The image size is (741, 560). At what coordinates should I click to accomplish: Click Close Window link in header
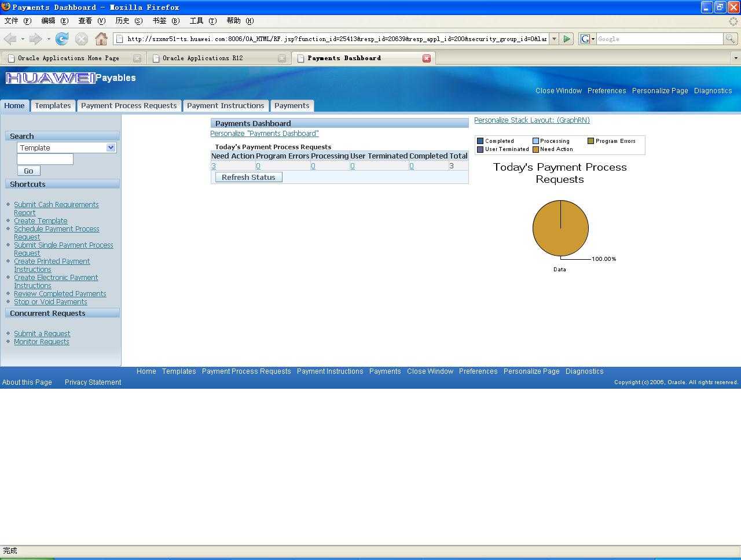click(559, 91)
